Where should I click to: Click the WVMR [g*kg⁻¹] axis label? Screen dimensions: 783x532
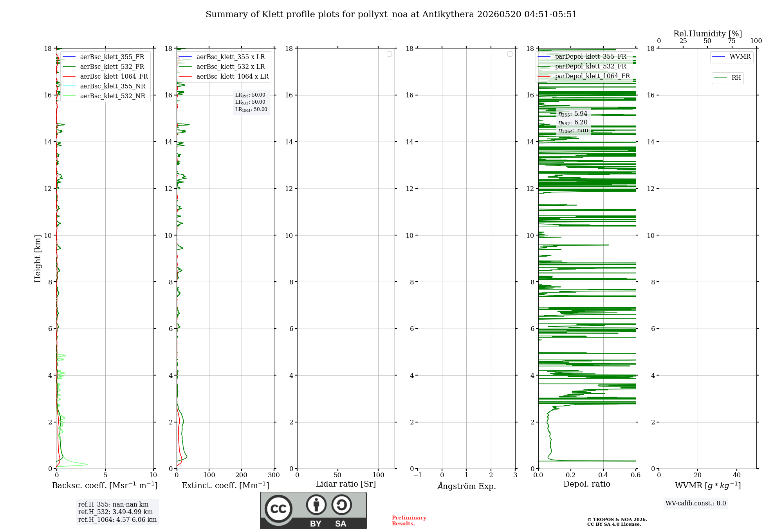(708, 485)
